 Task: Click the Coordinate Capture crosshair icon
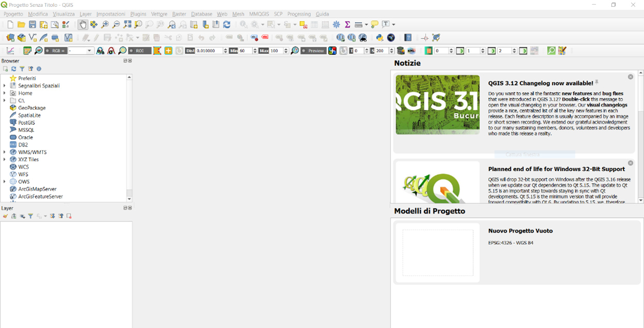(425, 38)
